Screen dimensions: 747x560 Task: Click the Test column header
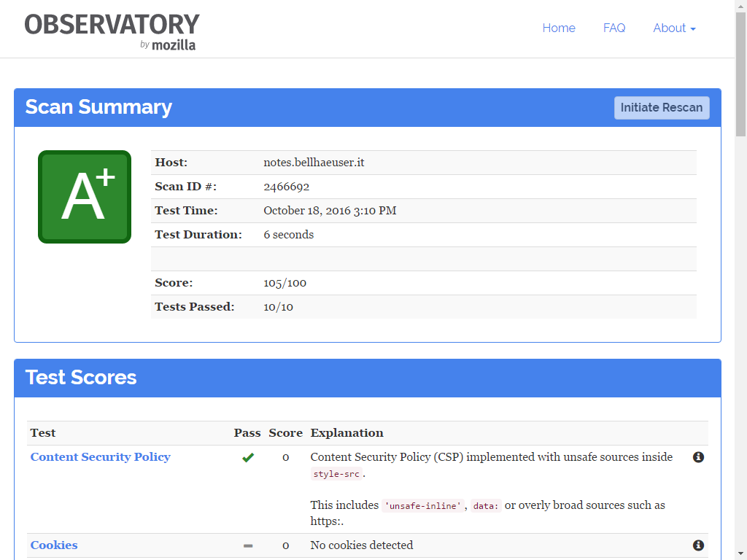(43, 433)
